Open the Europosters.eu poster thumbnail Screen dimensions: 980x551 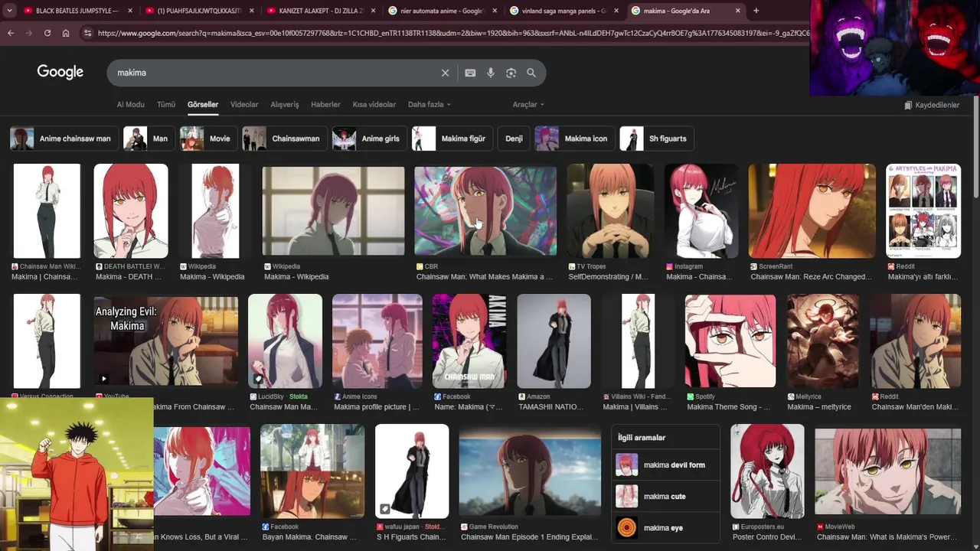coord(767,471)
